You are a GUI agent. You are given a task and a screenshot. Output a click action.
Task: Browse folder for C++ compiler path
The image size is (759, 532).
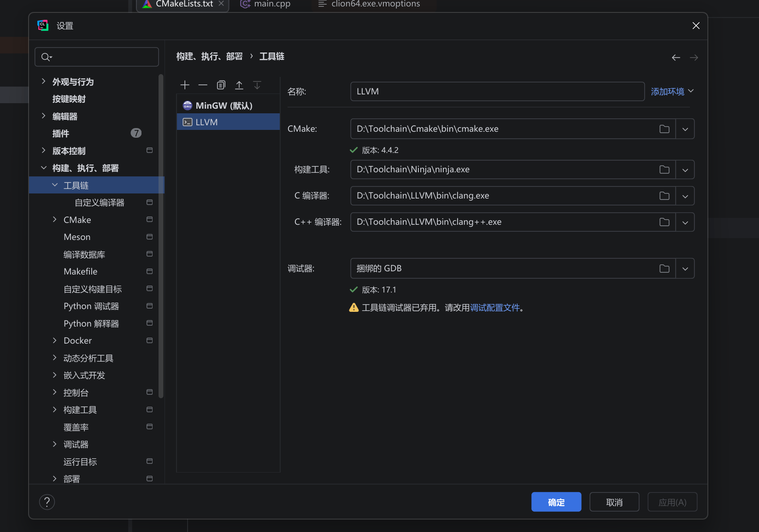[x=664, y=222]
